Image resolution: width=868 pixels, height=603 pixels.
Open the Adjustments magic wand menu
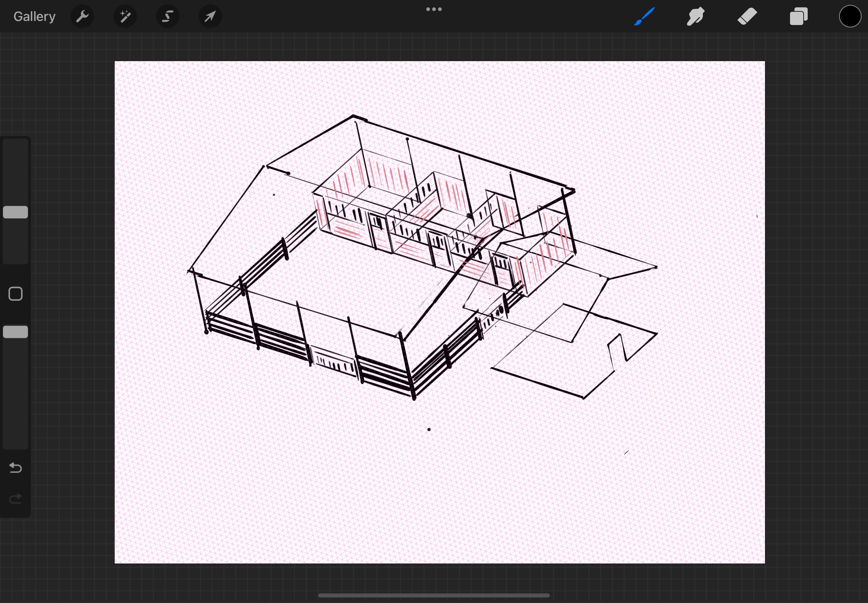pos(125,16)
